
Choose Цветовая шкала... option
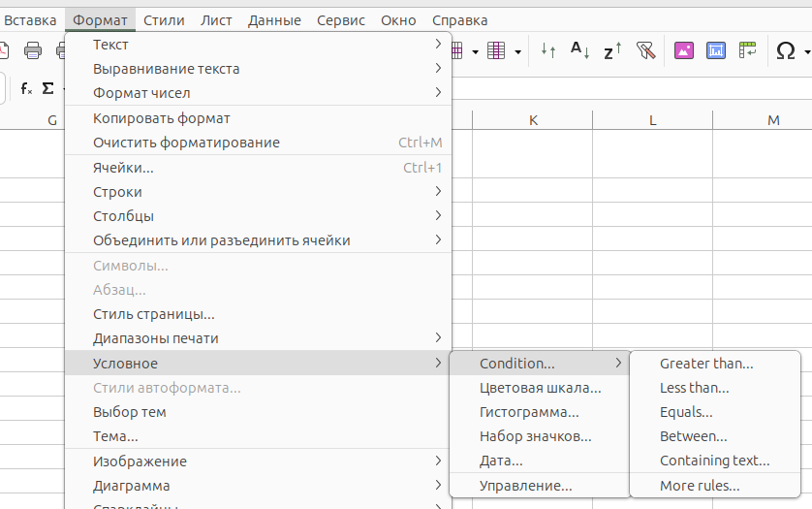pyautogui.click(x=540, y=388)
